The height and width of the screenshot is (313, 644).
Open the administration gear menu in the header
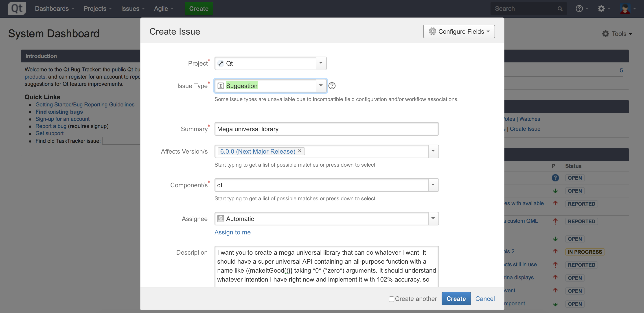(604, 9)
